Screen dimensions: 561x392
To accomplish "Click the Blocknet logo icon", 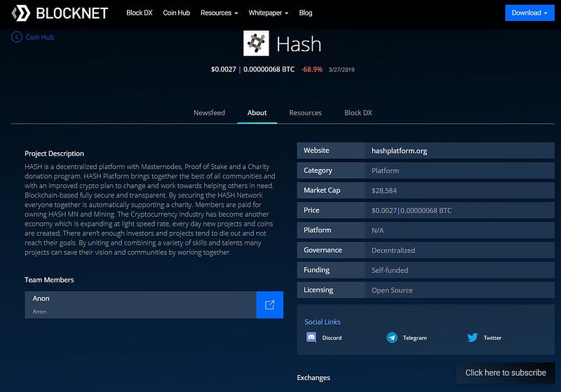I will coord(21,13).
